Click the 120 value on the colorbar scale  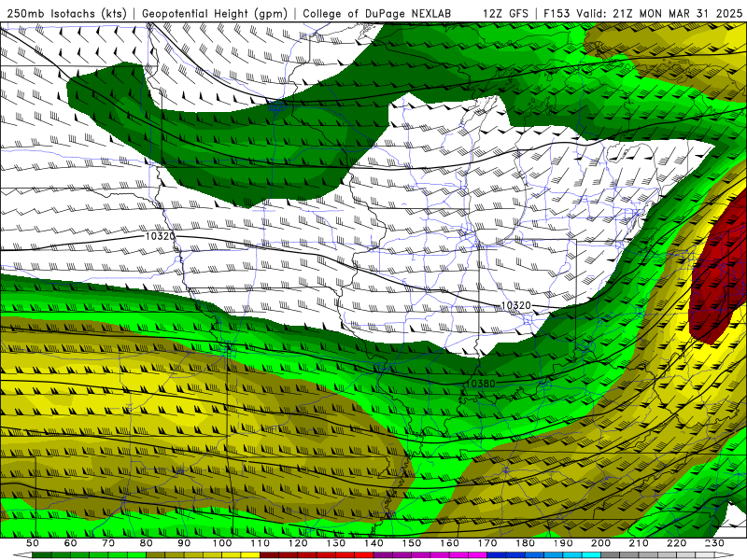click(x=298, y=543)
